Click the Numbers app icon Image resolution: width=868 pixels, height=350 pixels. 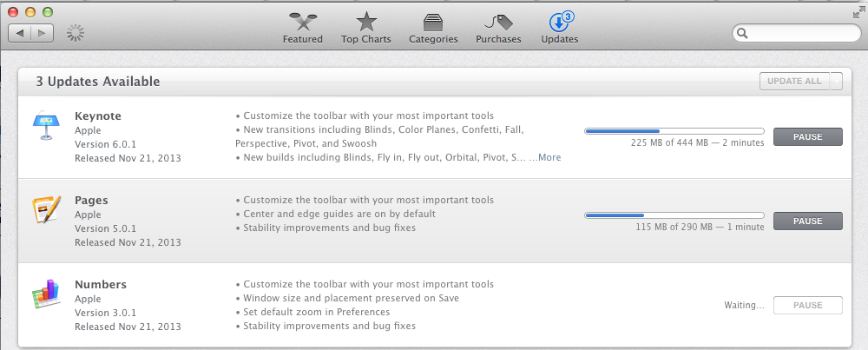click(47, 294)
